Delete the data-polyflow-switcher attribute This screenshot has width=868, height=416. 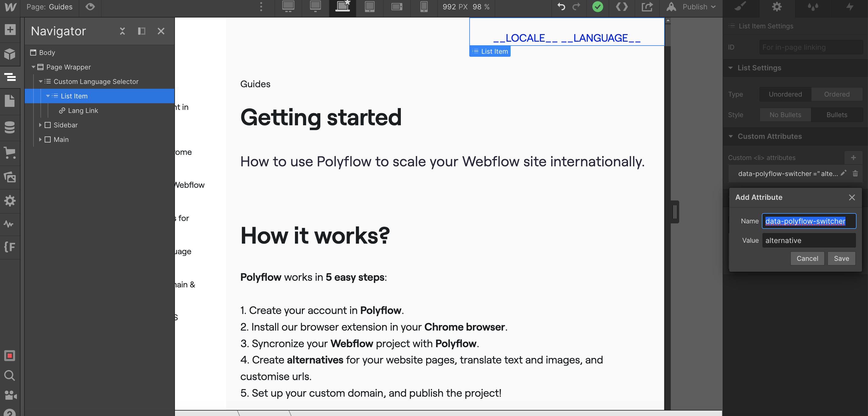point(855,173)
